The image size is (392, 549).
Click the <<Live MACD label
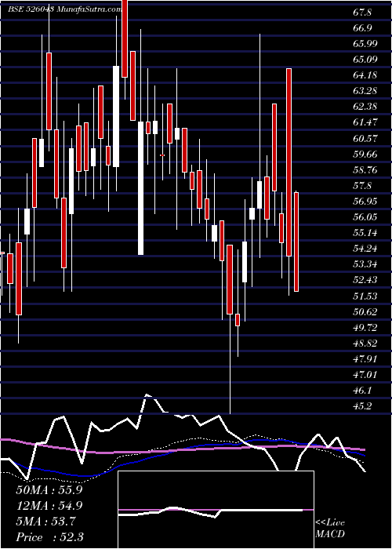pyautogui.click(x=330, y=529)
